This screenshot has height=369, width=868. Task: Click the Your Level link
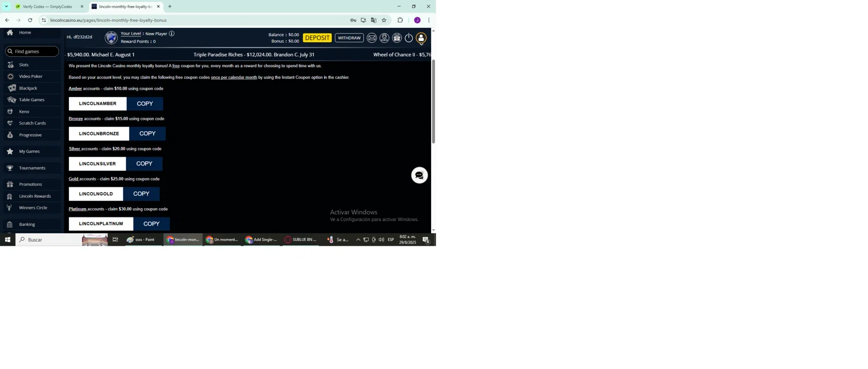(x=131, y=34)
